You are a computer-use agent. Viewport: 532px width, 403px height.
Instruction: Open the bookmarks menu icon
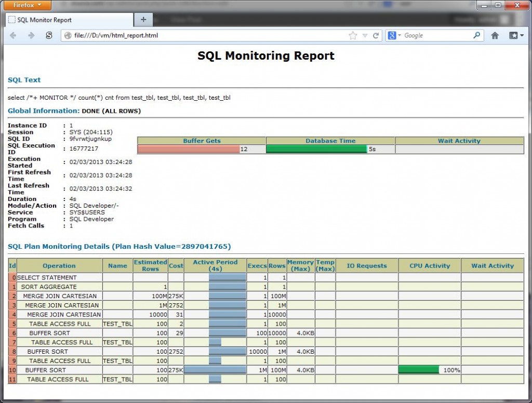tap(516, 35)
